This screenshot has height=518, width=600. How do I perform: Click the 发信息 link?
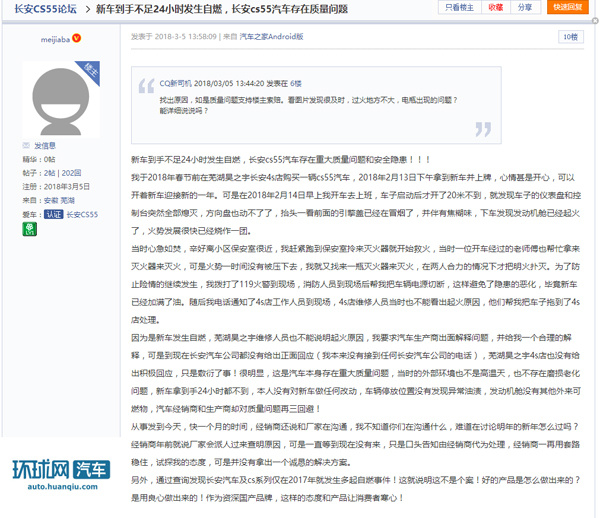(x=45, y=145)
